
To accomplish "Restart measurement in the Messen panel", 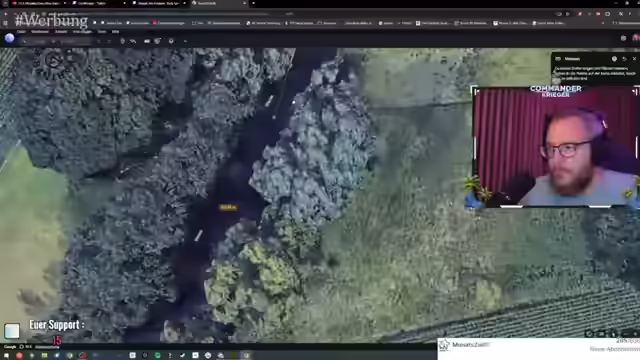I will click(x=624, y=59).
